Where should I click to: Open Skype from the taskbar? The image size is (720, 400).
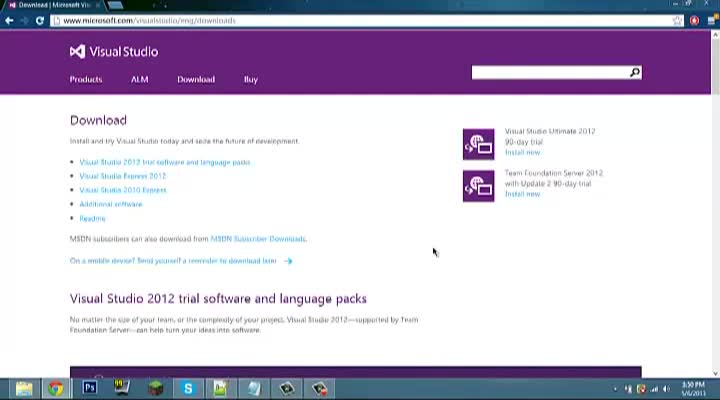(188, 389)
